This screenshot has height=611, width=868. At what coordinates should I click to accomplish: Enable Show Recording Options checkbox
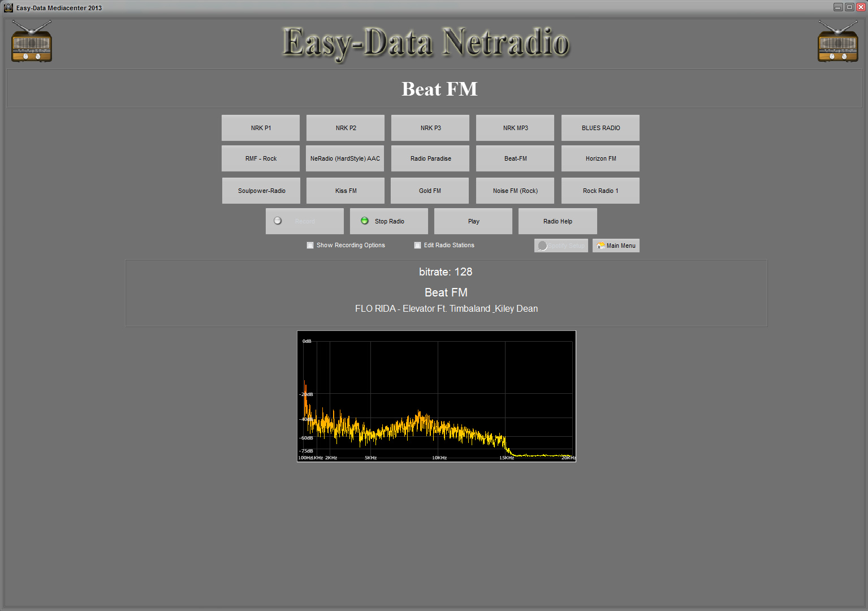click(x=310, y=245)
